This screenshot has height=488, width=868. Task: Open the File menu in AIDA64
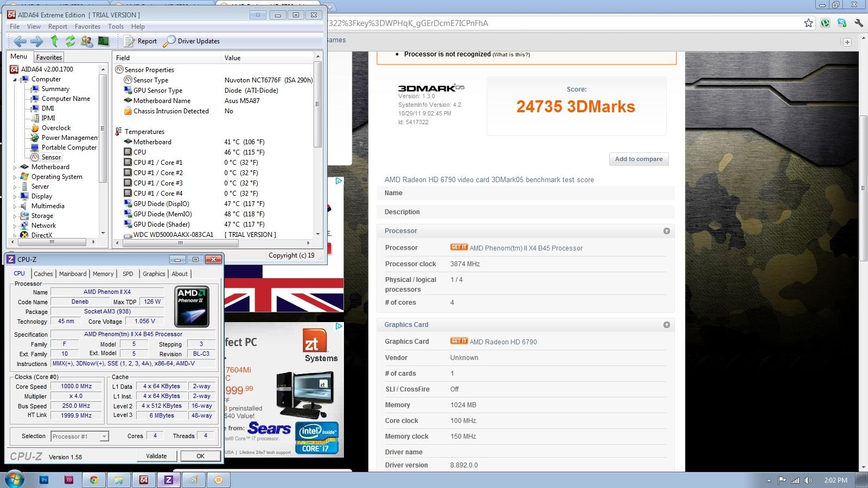pos(15,27)
